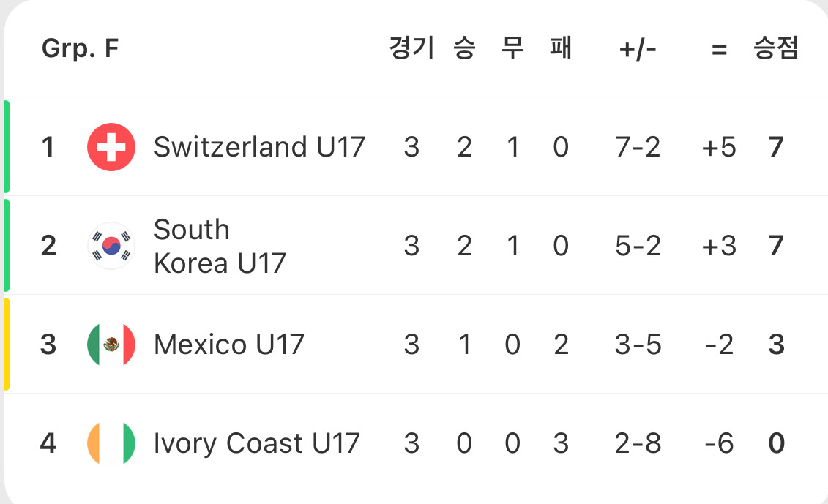The height and width of the screenshot is (504, 828).
Task: Select the green qualification bar beside Switzerland
Action: tap(4, 146)
